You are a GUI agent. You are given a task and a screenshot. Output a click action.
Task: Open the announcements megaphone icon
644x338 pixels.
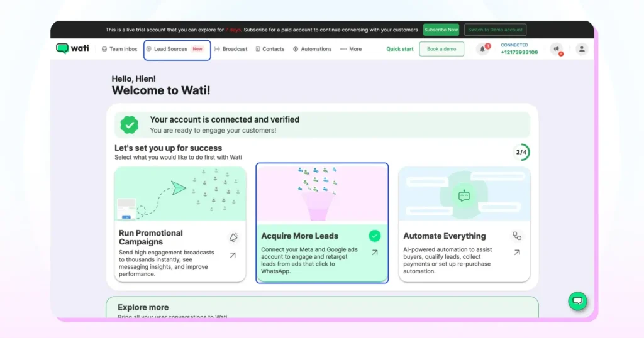click(557, 49)
